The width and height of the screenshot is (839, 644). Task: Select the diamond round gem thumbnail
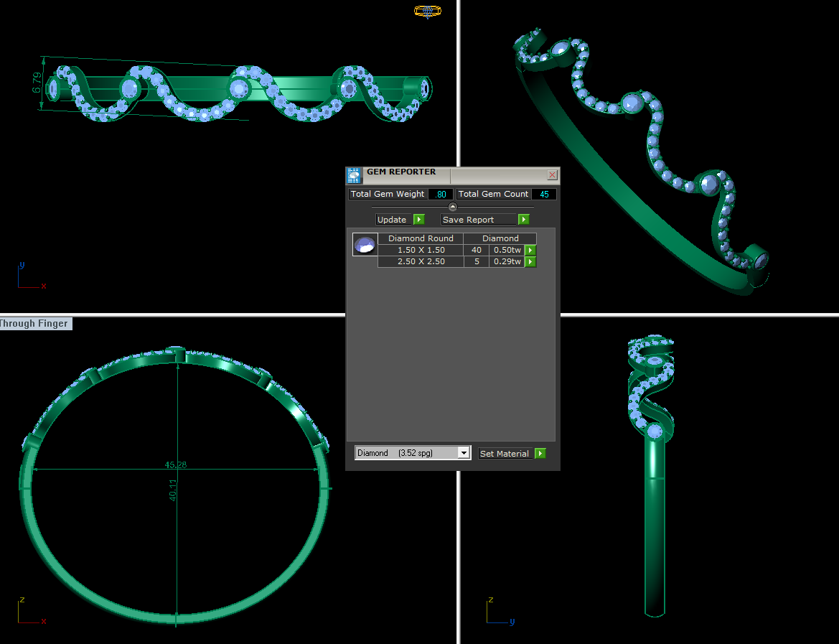click(365, 244)
